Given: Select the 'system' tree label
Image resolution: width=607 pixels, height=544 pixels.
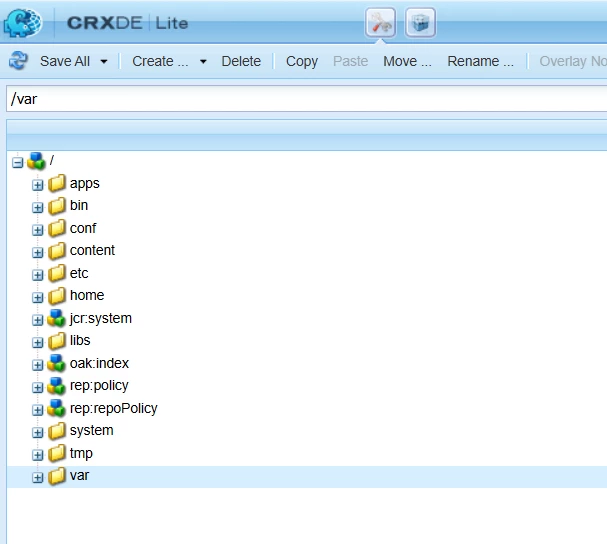Looking at the screenshot, I should pyautogui.click(x=92, y=431).
